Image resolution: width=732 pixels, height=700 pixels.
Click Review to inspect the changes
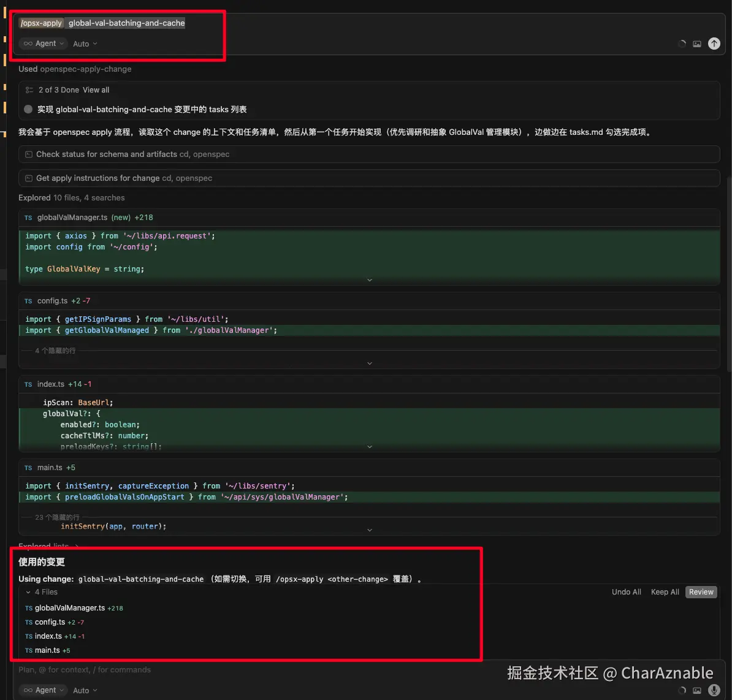click(x=701, y=592)
